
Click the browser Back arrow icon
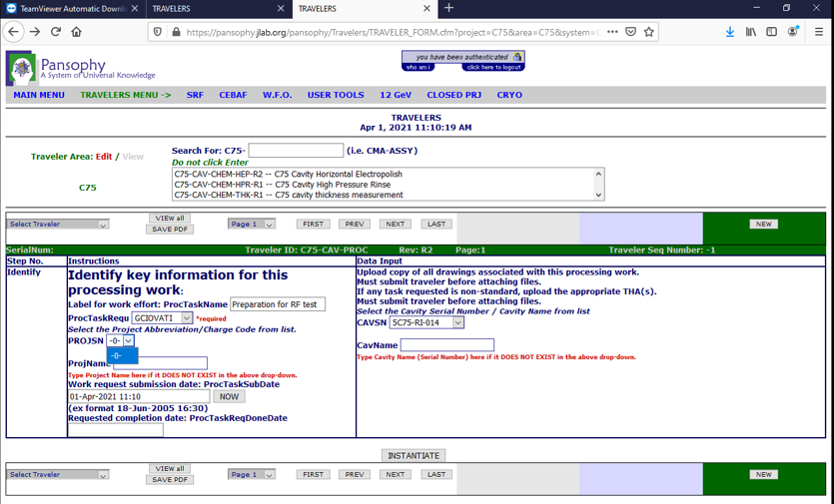(x=14, y=32)
